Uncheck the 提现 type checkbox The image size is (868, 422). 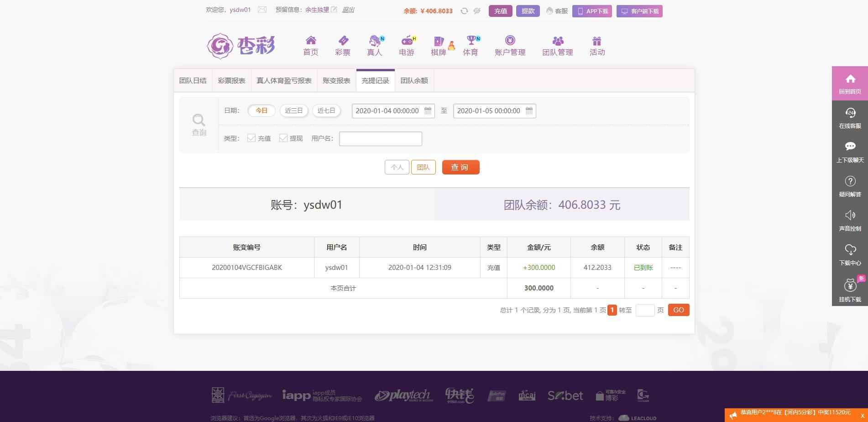(x=283, y=138)
